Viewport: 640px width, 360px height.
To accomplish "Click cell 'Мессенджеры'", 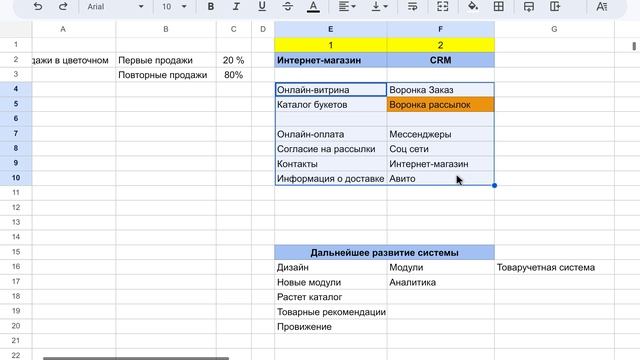I will (440, 134).
